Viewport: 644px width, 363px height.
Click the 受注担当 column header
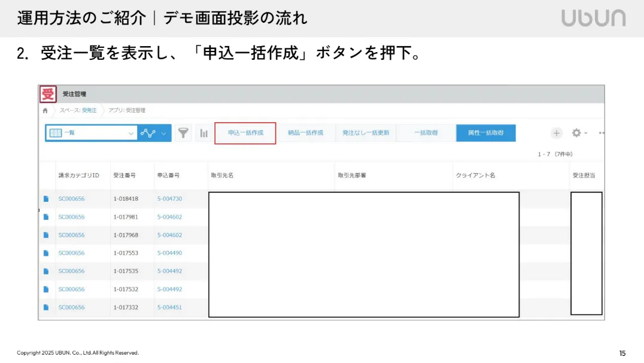(x=584, y=175)
